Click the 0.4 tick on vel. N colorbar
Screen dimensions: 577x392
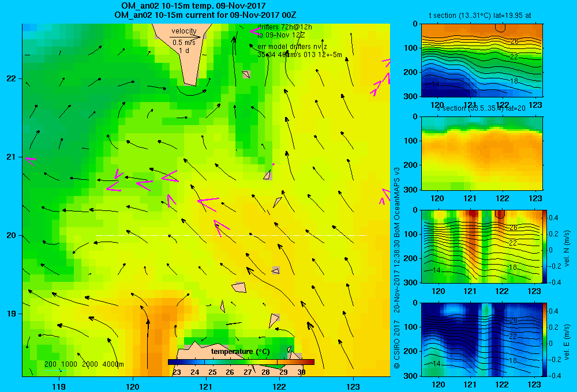point(553,218)
